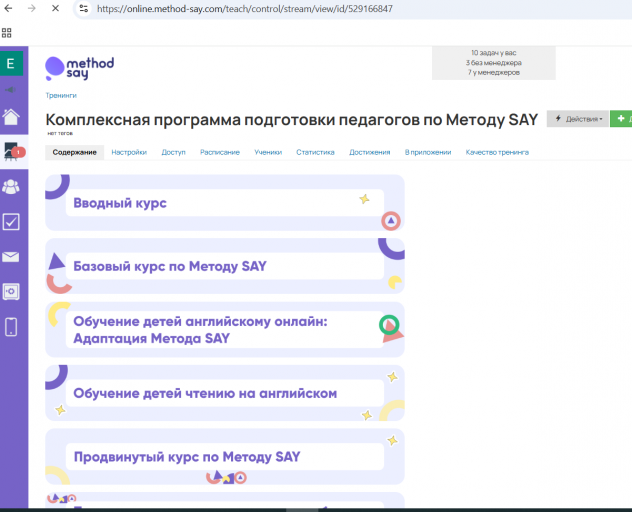Open the 'Вводный курс' course card
The height and width of the screenshot is (512, 632).
point(225,203)
